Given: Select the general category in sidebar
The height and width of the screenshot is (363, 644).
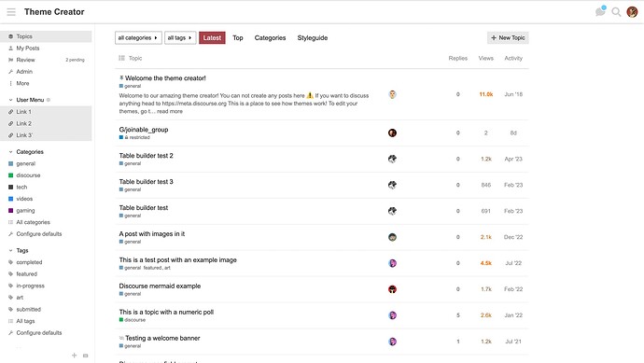Looking at the screenshot, I should 46,163.
